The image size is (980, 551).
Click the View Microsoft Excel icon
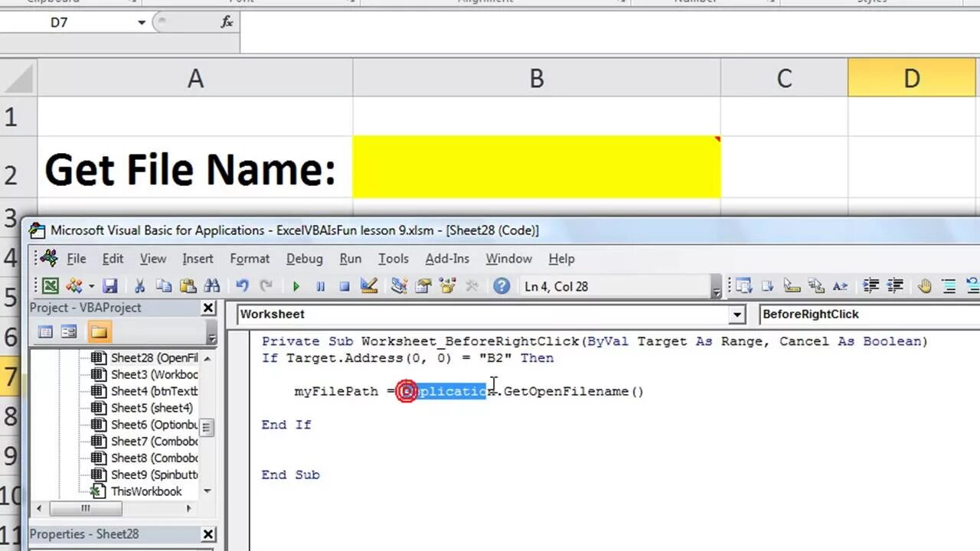[51, 286]
